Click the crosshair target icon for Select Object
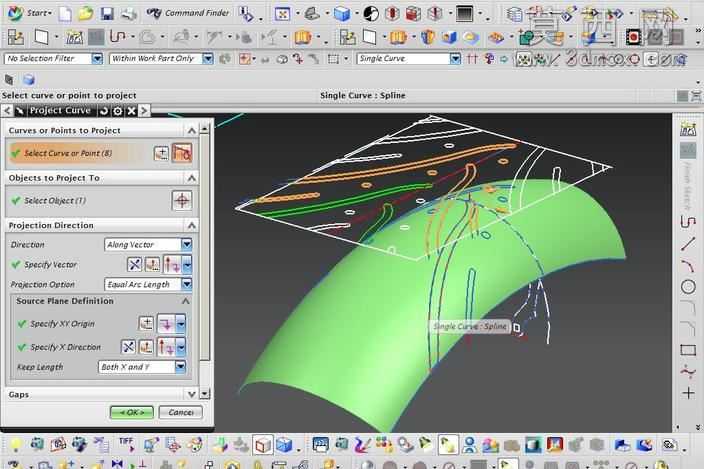 182,200
